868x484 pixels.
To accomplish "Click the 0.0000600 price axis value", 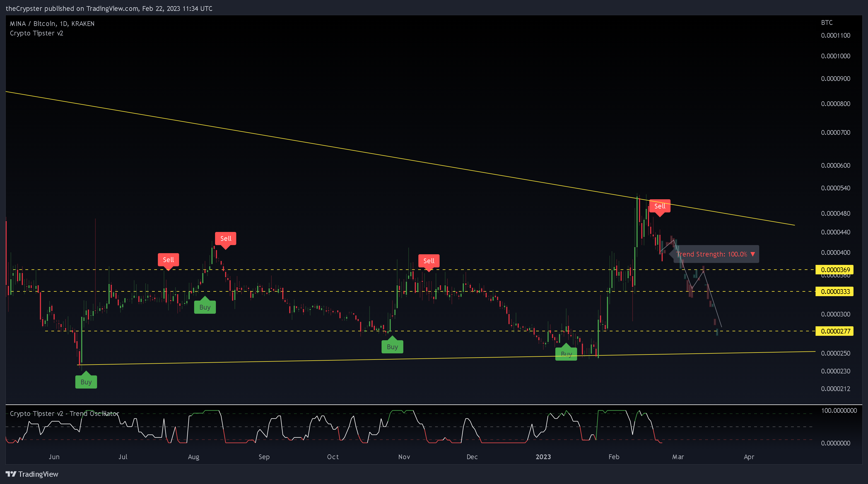I will 835,165.
